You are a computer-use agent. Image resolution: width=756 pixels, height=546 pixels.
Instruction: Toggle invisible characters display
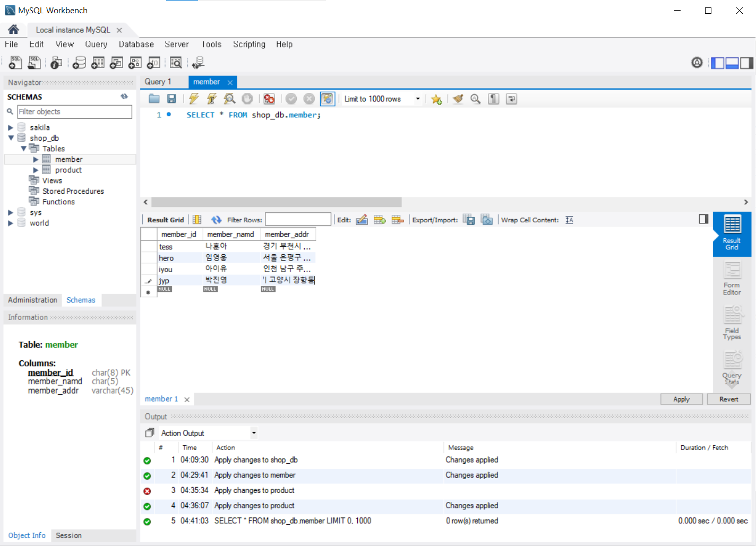494,99
